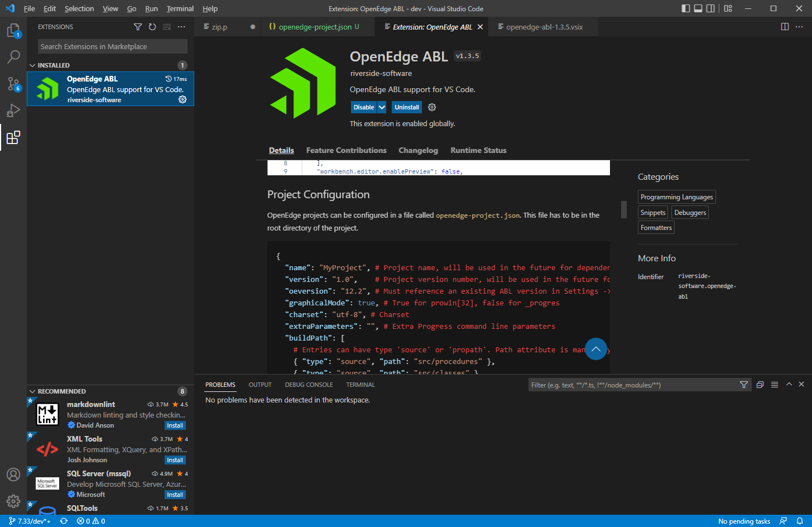This screenshot has width=812, height=527.
Task: Open the Manage gear on the OpenEdge ABL page
Action: coord(431,107)
